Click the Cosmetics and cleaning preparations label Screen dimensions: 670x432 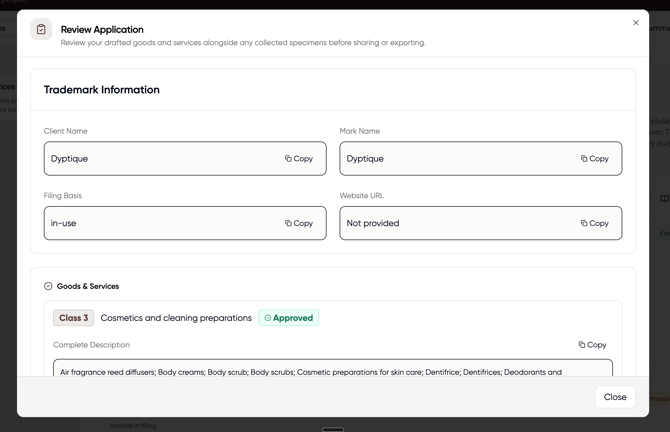point(176,318)
